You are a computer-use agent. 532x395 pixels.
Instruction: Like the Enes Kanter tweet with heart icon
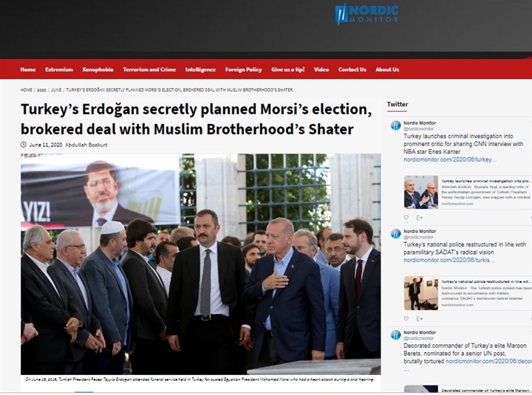[x=406, y=217]
